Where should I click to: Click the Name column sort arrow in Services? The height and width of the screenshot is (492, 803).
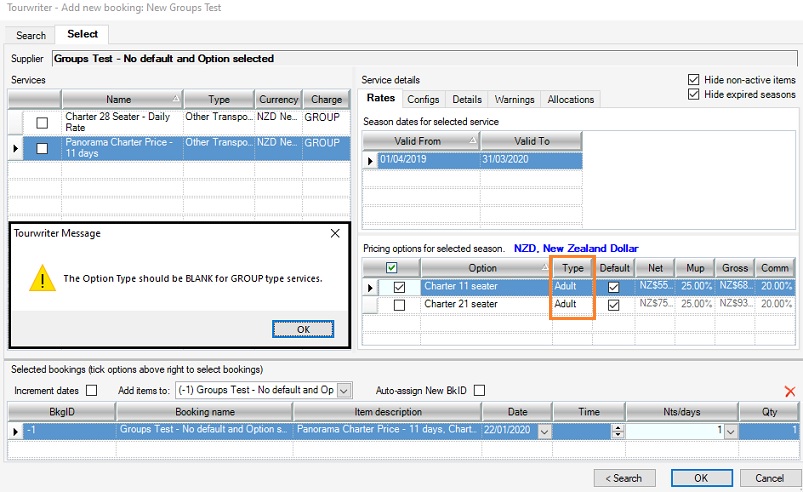(176, 99)
